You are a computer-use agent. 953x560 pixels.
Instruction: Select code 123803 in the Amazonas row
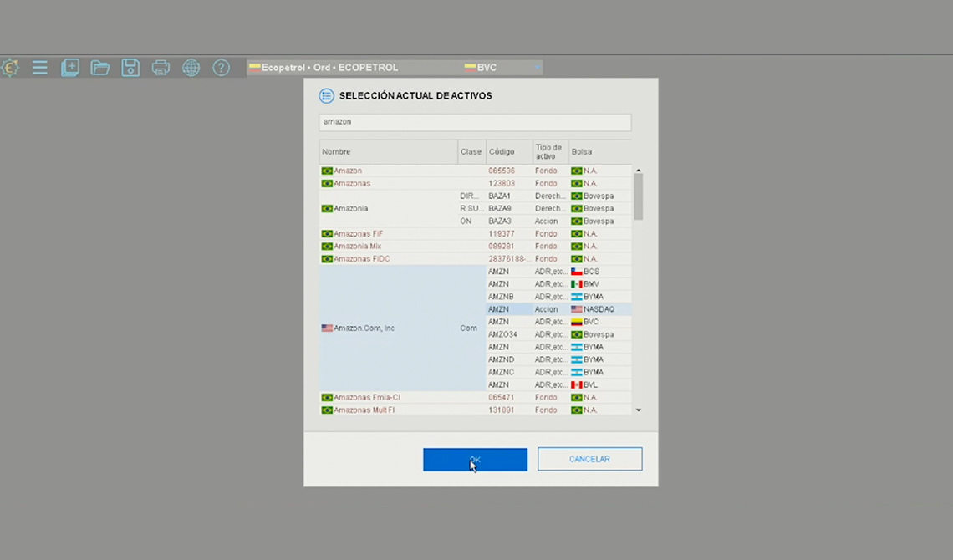pyautogui.click(x=502, y=183)
